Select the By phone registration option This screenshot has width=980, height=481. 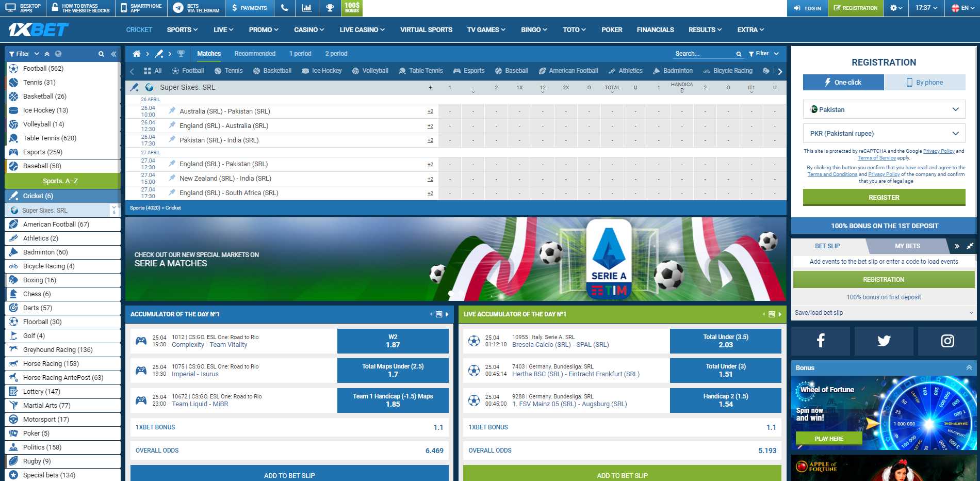[x=925, y=82]
